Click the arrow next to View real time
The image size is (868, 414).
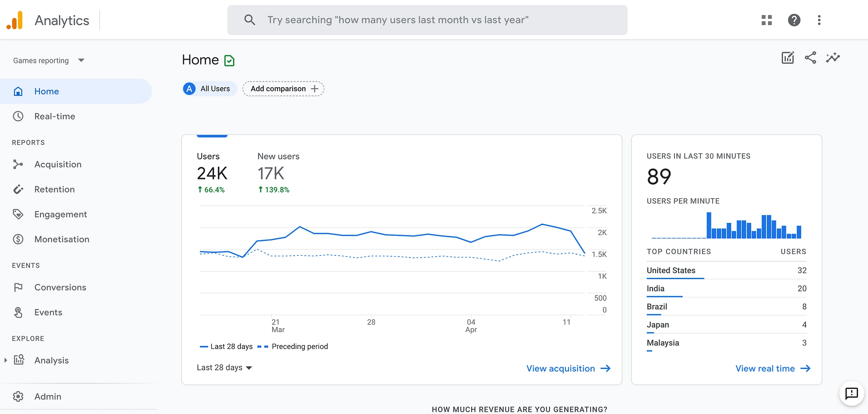(x=806, y=368)
